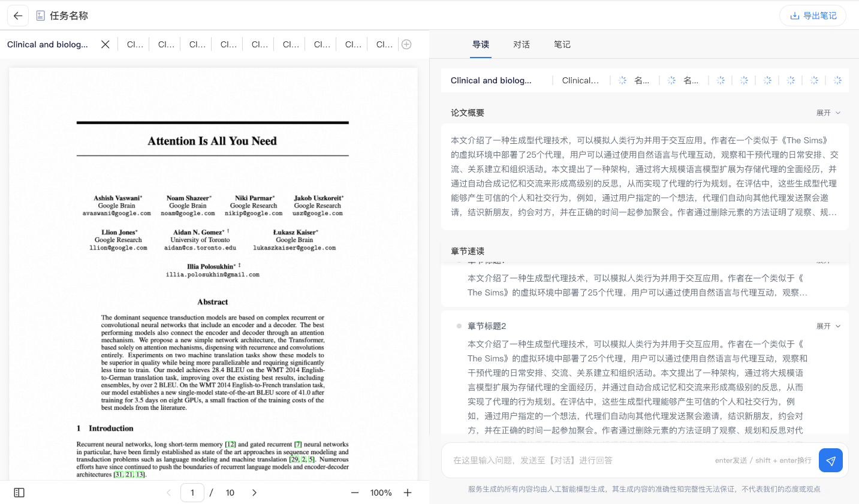Select the shorter Clinical... guide tab
The image size is (859, 504).
point(580,80)
